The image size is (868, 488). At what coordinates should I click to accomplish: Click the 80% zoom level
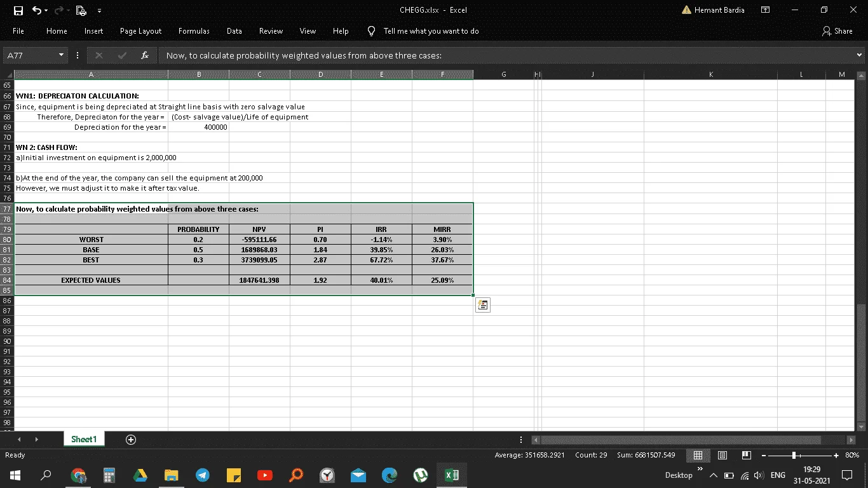tap(852, 455)
